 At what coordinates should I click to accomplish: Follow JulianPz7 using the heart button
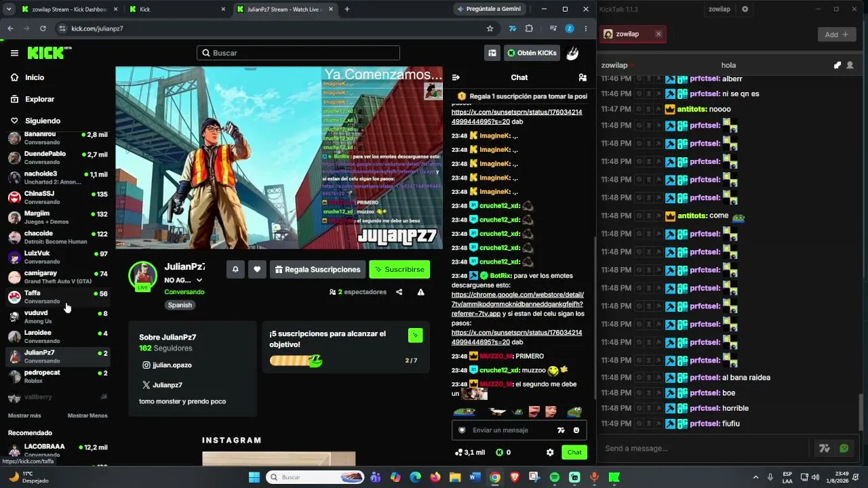pos(257,269)
